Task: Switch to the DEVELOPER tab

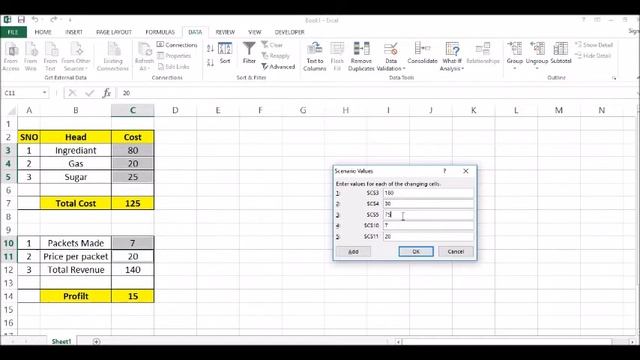Action: tap(289, 32)
